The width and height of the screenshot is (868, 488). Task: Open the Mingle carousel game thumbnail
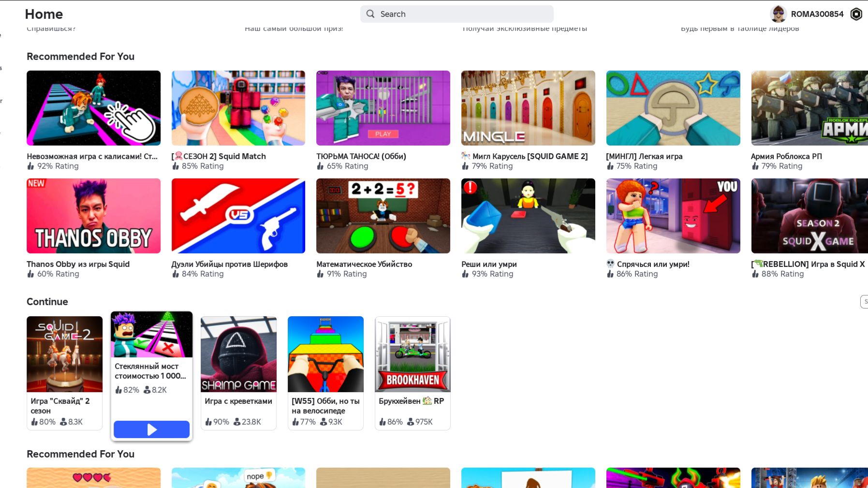click(x=528, y=108)
